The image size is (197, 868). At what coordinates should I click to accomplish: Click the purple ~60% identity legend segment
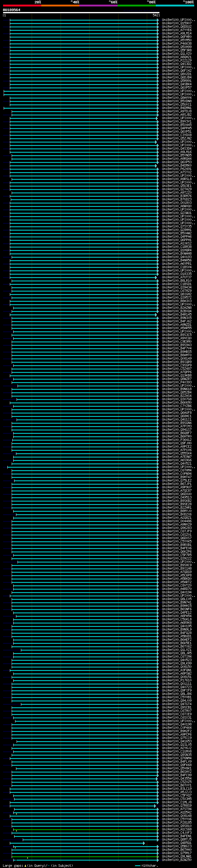(x=99, y=6)
